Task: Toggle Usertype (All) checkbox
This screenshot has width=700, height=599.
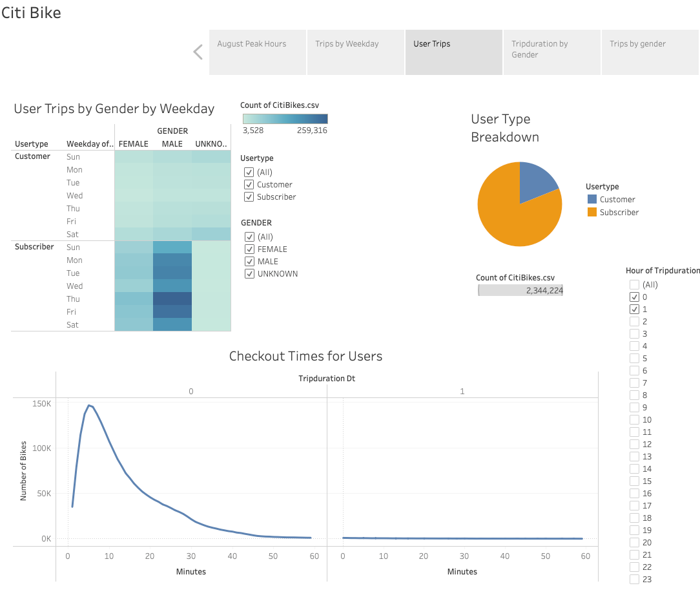Action: tap(249, 172)
